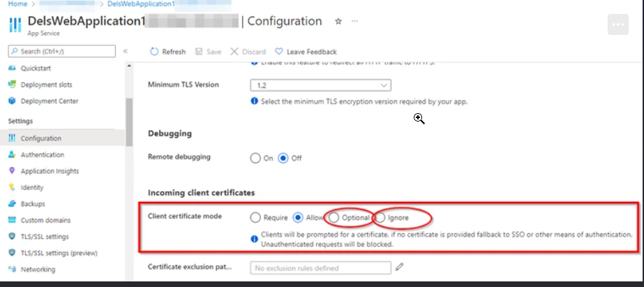Click the sidebar scrollbar thumb
The width and height of the screenshot is (644, 287).
[x=129, y=122]
